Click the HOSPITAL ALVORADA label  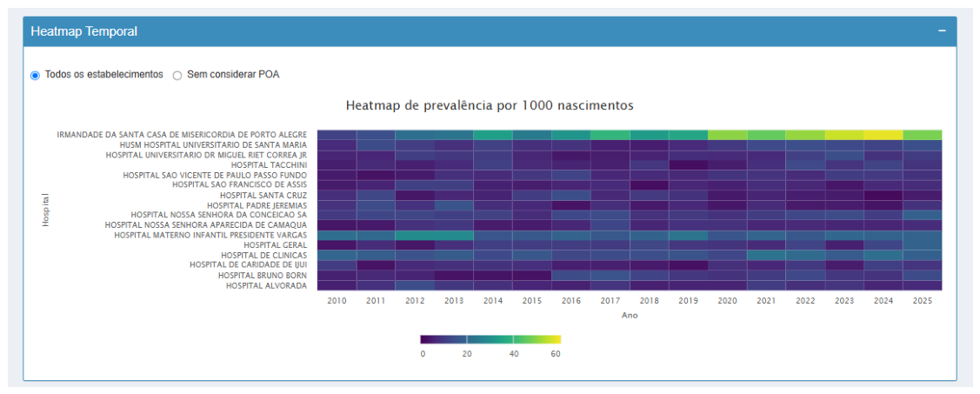(266, 286)
